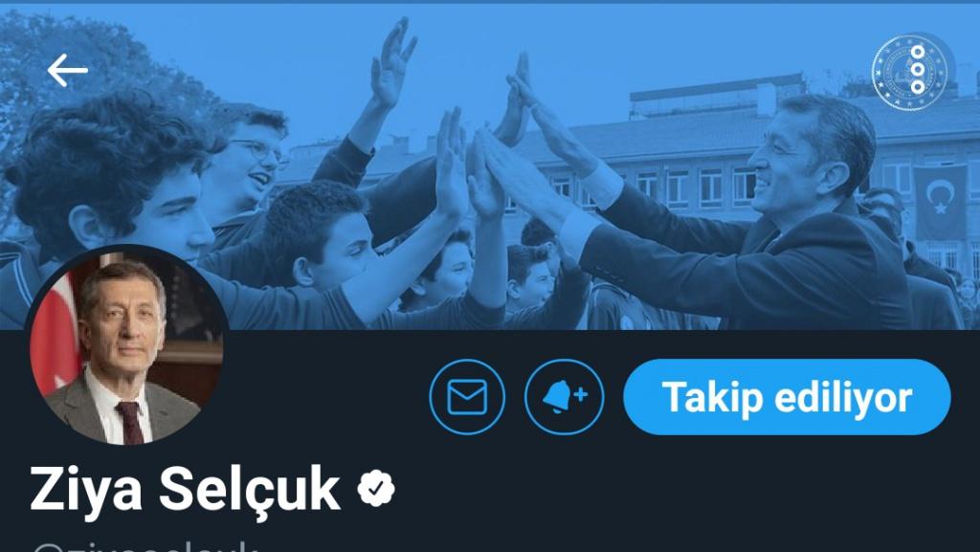
Task: Click the Ziya Selçuk display name
Action: pyautogui.click(x=185, y=490)
